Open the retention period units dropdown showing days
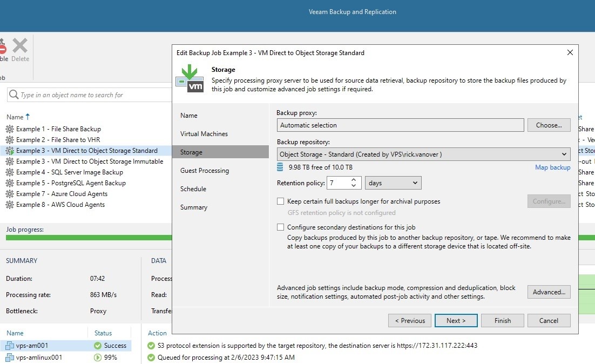Image resolution: width=595 pixels, height=364 pixels. (393, 183)
